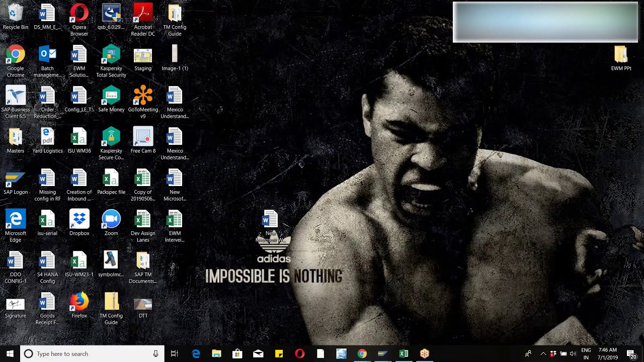This screenshot has width=644, height=362.
Task: Open the symbolmc image file
Action: click(x=111, y=264)
